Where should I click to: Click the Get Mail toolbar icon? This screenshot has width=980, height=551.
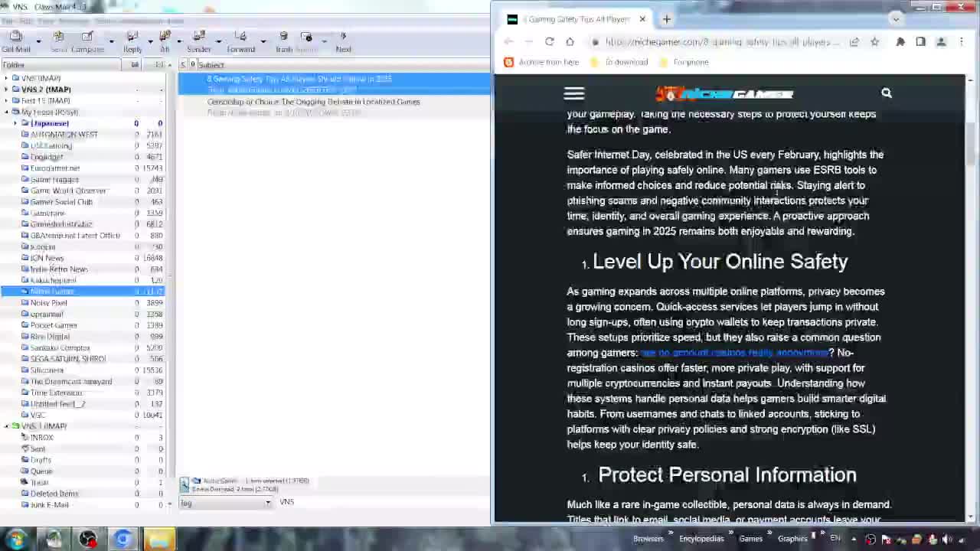coord(16,41)
